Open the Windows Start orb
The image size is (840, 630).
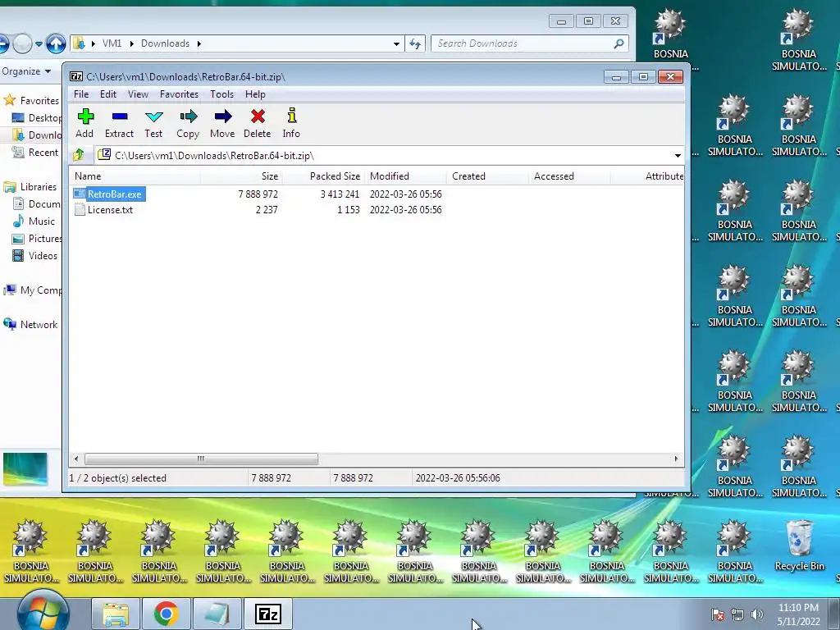[43, 612]
